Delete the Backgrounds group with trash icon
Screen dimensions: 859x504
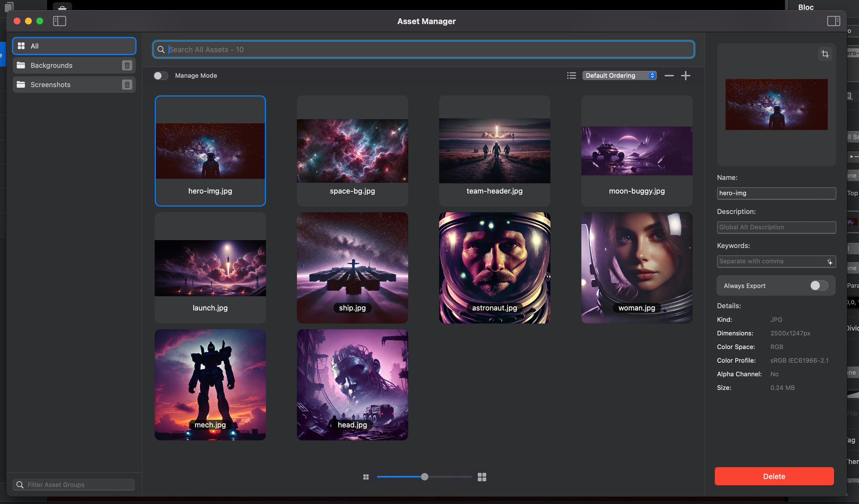tap(127, 65)
